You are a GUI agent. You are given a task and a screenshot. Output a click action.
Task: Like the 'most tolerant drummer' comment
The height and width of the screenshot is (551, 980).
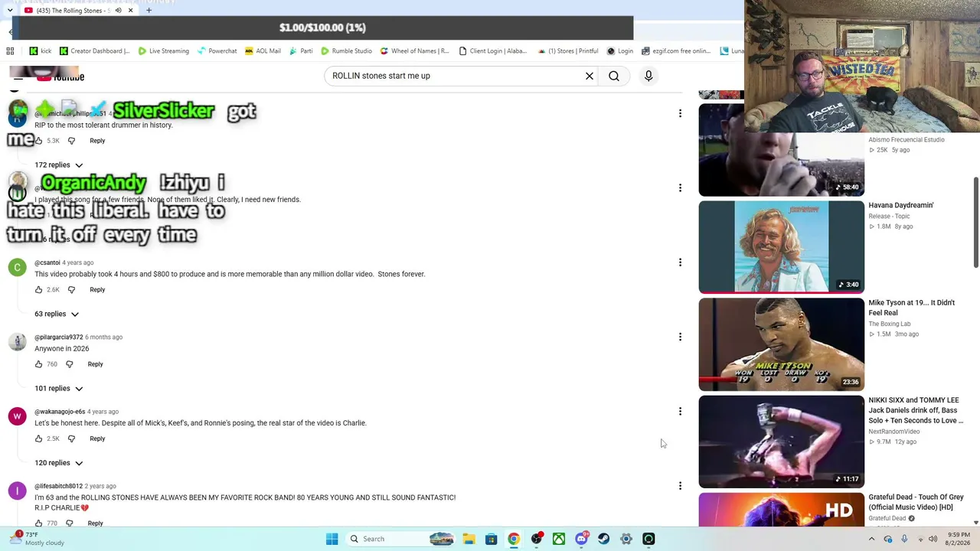tap(38, 141)
